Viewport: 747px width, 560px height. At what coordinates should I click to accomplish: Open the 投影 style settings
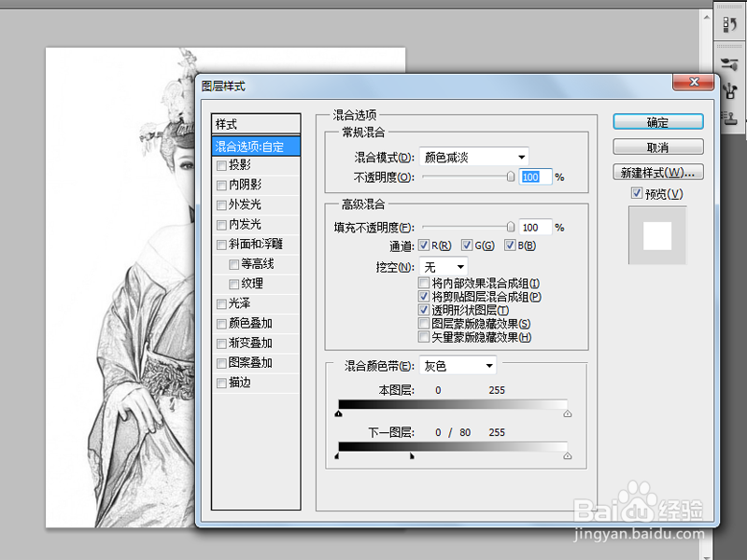pos(240,165)
